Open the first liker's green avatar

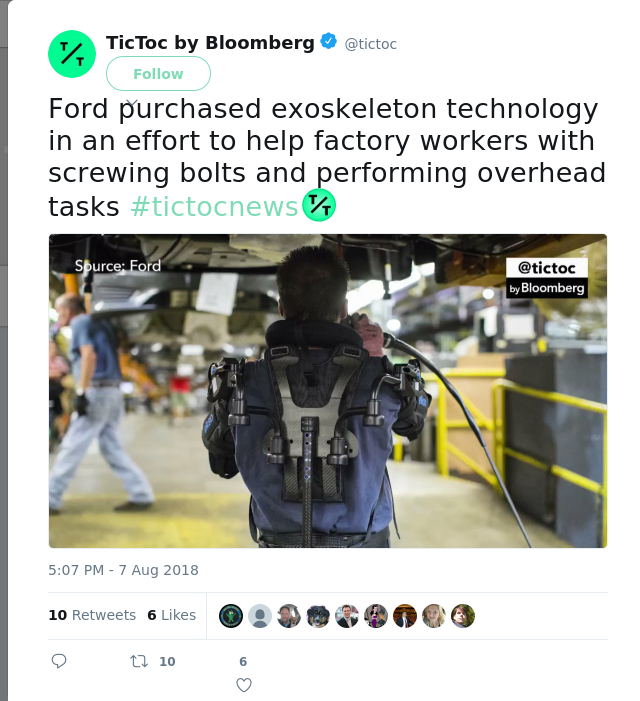click(x=231, y=616)
